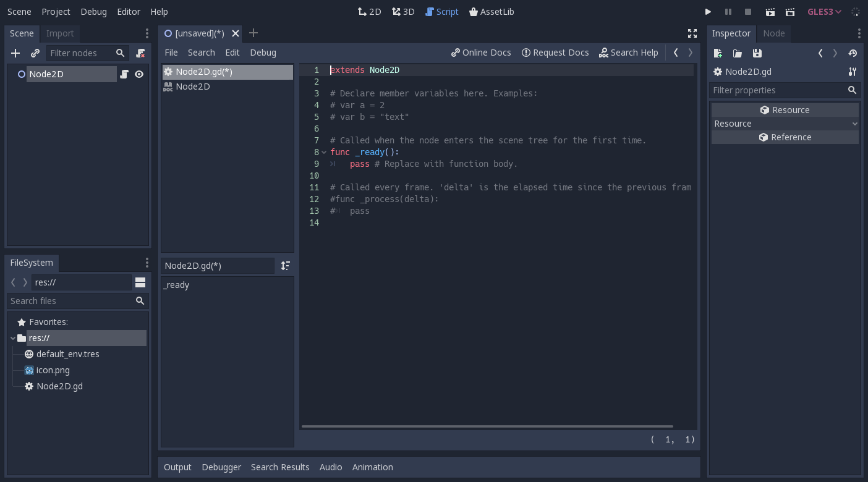Open the Debugger bottom panel
868x482 pixels.
click(221, 467)
